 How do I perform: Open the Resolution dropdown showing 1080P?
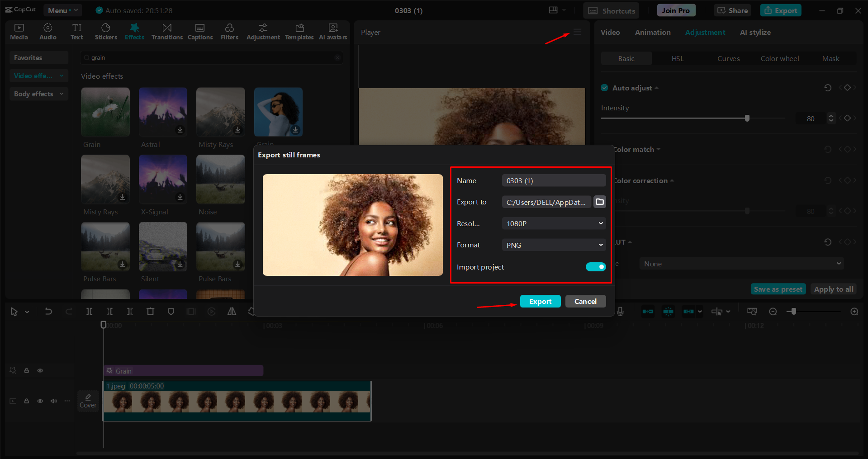(x=553, y=223)
